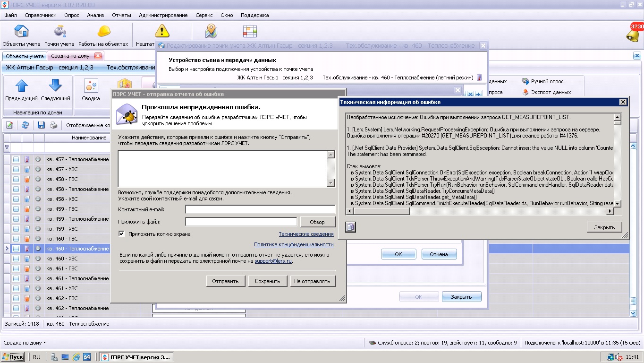Tick row checkbox for кв. 461 - ГВС
644x363 pixels.
[x=16, y=268]
